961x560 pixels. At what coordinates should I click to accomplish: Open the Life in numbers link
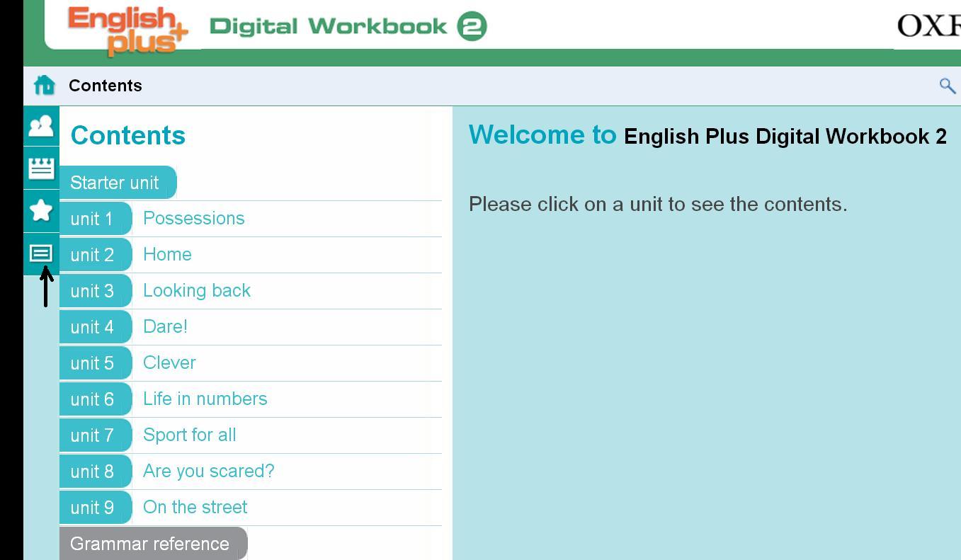coord(205,399)
